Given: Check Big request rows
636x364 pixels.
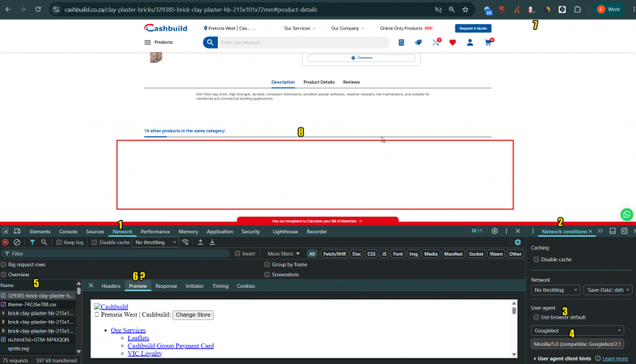Looking at the screenshot, I should pyautogui.click(x=3, y=264).
